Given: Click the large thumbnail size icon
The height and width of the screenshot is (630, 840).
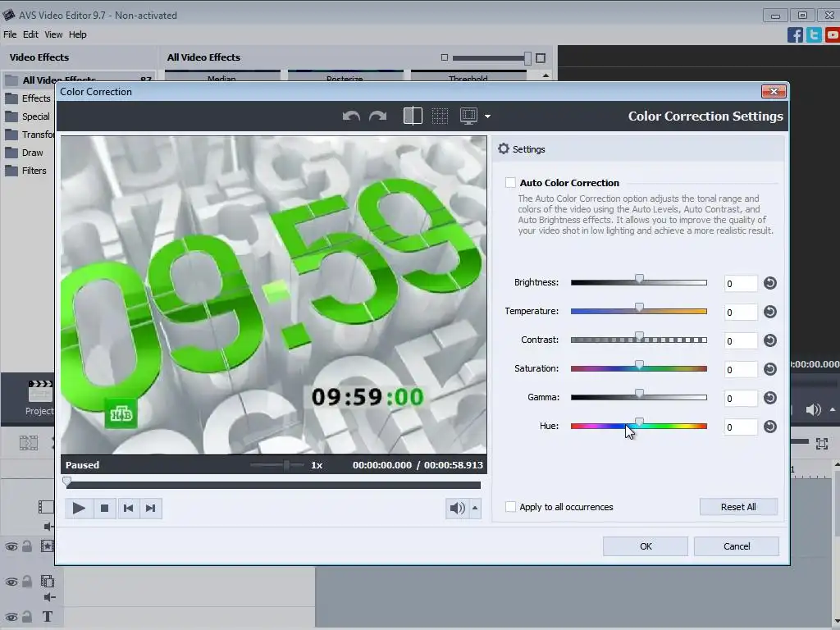Looking at the screenshot, I should click(541, 58).
